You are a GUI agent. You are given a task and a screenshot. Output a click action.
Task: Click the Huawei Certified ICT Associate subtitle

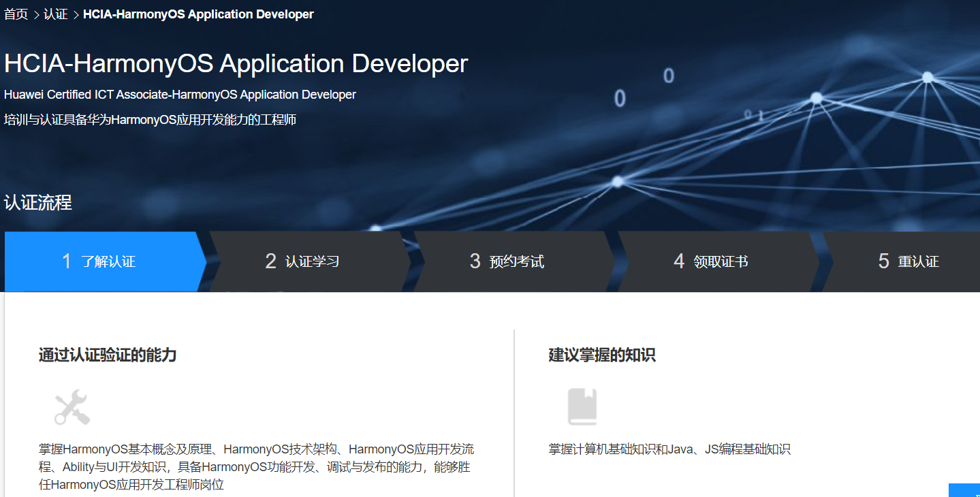coord(180,95)
